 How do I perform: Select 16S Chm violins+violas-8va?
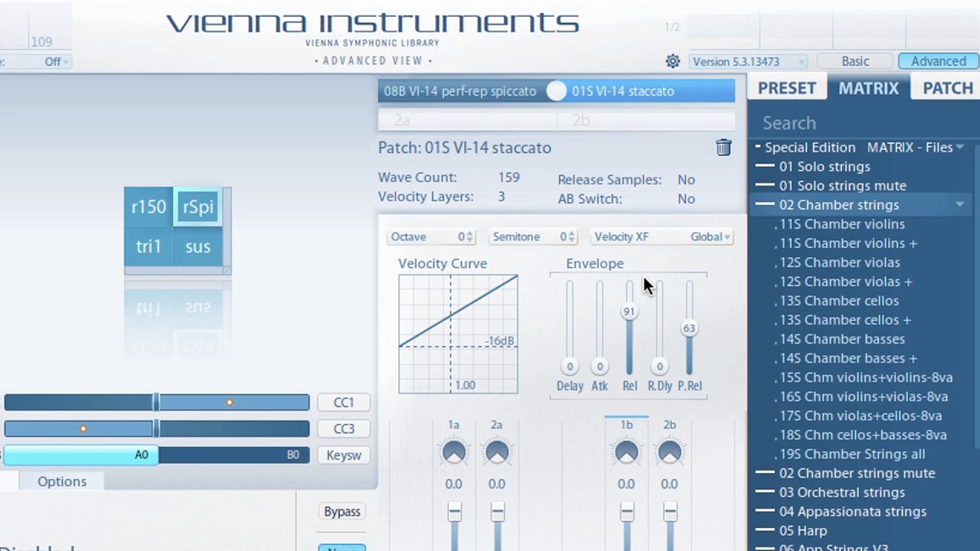tap(864, 396)
